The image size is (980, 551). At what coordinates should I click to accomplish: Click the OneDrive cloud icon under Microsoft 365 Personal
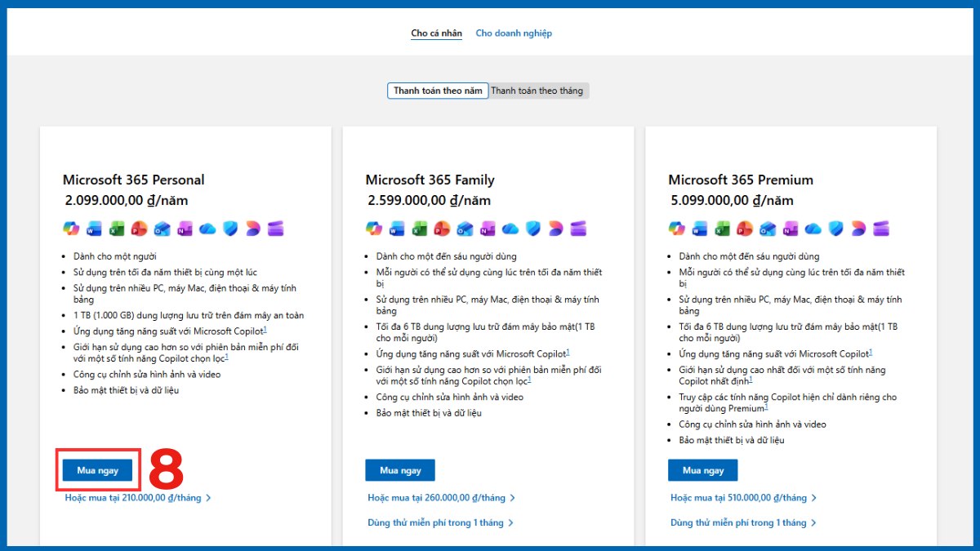click(207, 228)
